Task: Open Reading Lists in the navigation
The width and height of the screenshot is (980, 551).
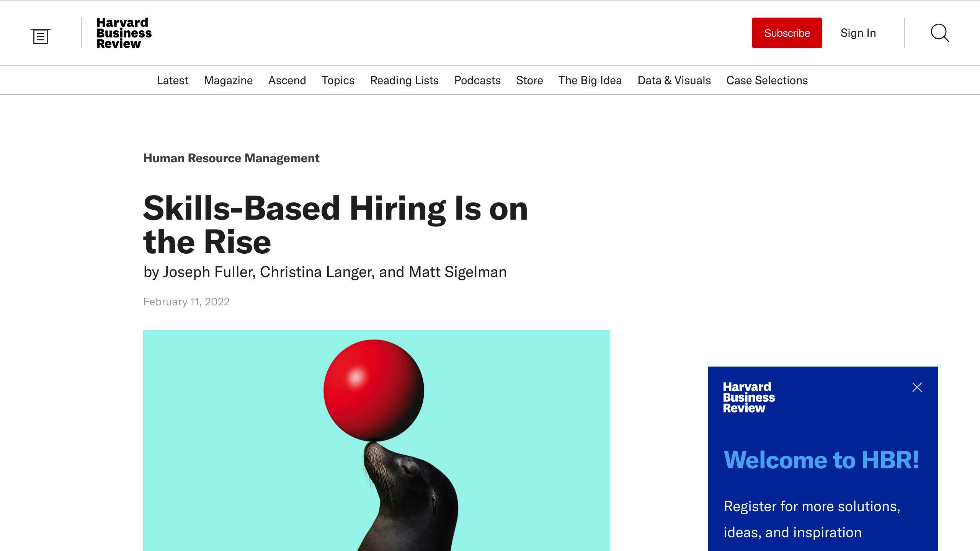Action: click(x=404, y=80)
